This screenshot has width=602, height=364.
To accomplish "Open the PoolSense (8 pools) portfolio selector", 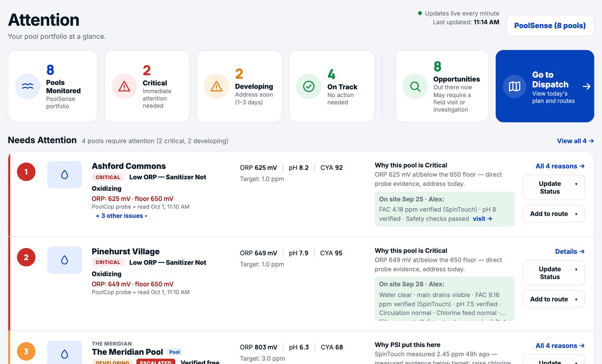I will pyautogui.click(x=550, y=26).
